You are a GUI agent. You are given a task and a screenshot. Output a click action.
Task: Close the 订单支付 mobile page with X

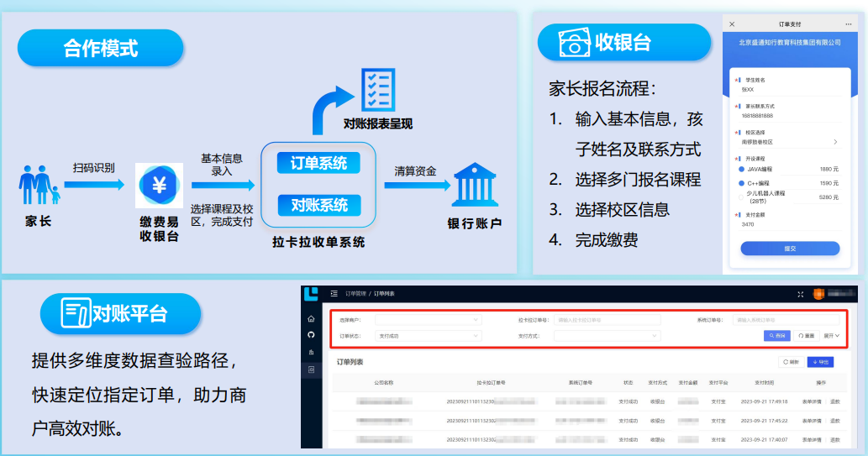[732, 24]
